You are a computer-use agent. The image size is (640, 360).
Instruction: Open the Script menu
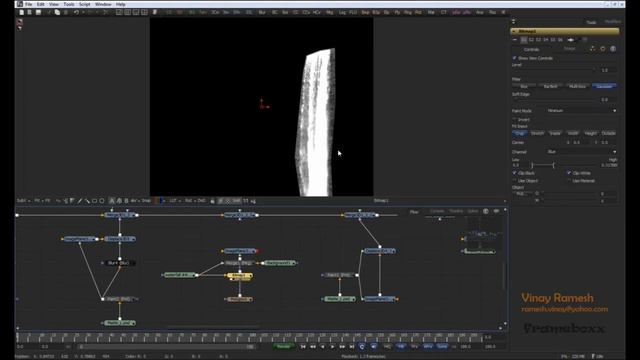coord(84,4)
